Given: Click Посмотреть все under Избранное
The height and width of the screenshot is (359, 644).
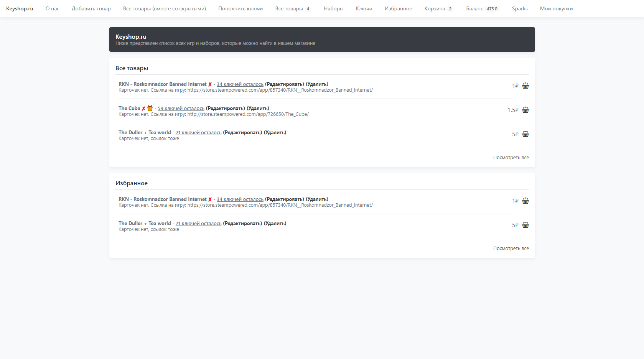Looking at the screenshot, I should coord(511,249).
